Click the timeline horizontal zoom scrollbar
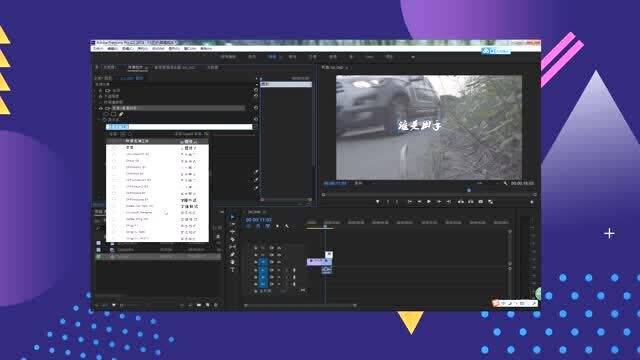 [300, 305]
